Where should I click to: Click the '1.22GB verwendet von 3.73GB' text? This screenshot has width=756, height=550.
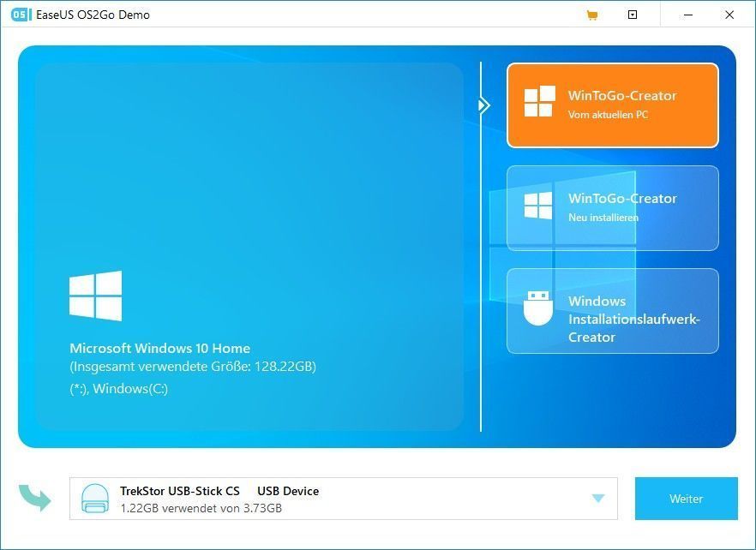pos(201,508)
